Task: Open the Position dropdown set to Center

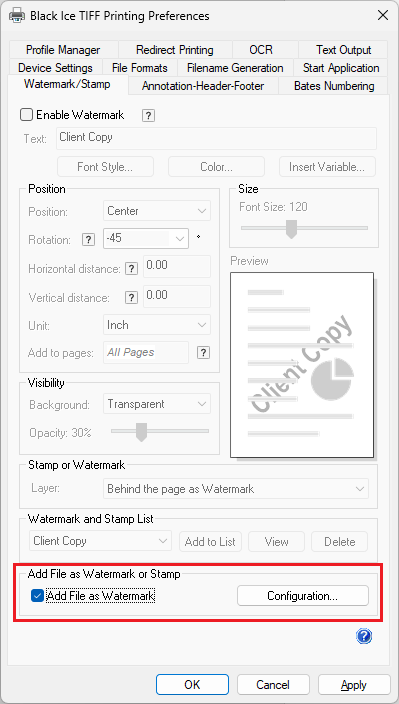Action: point(157,211)
